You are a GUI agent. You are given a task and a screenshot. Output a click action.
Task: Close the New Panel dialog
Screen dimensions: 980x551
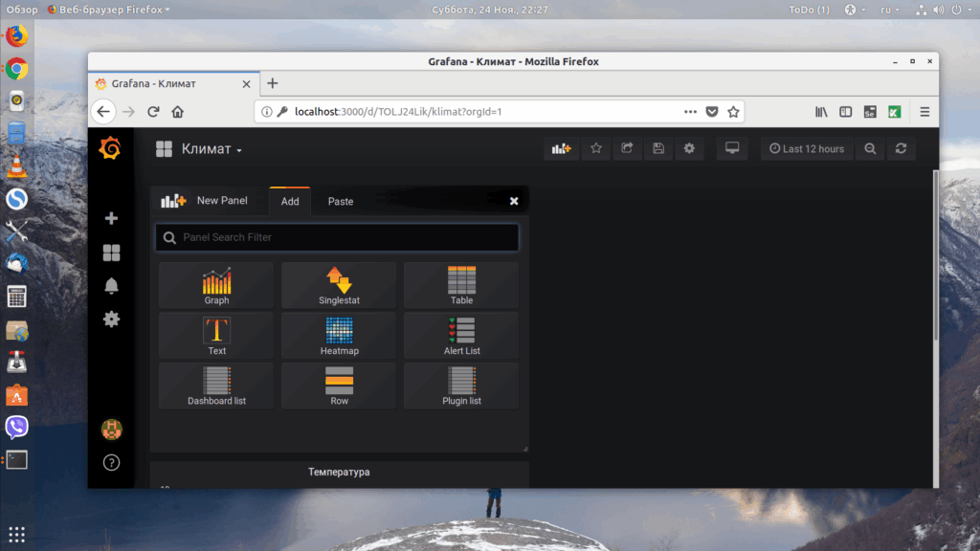[514, 201]
